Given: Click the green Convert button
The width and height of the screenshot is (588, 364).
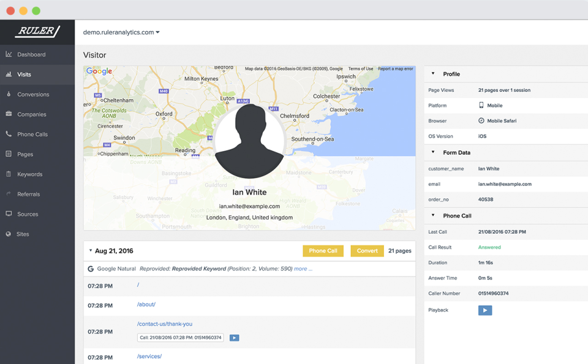Looking at the screenshot, I should tap(366, 251).
